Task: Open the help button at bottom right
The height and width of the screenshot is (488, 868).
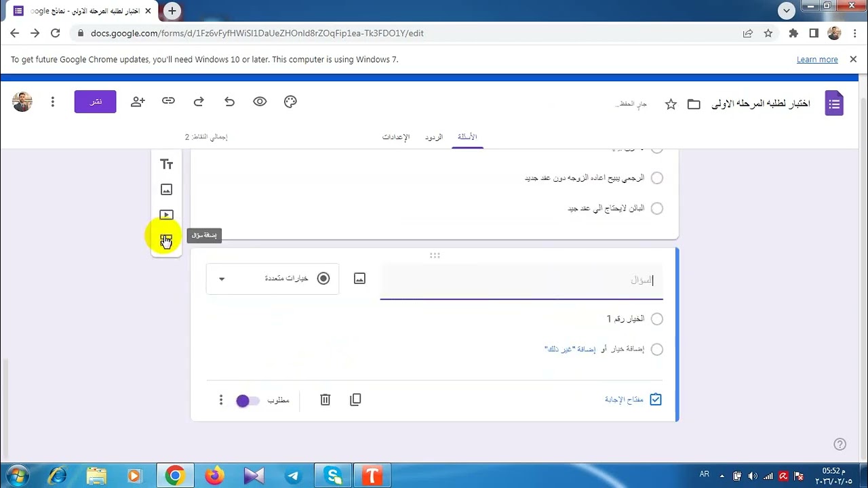Action: [x=840, y=445]
